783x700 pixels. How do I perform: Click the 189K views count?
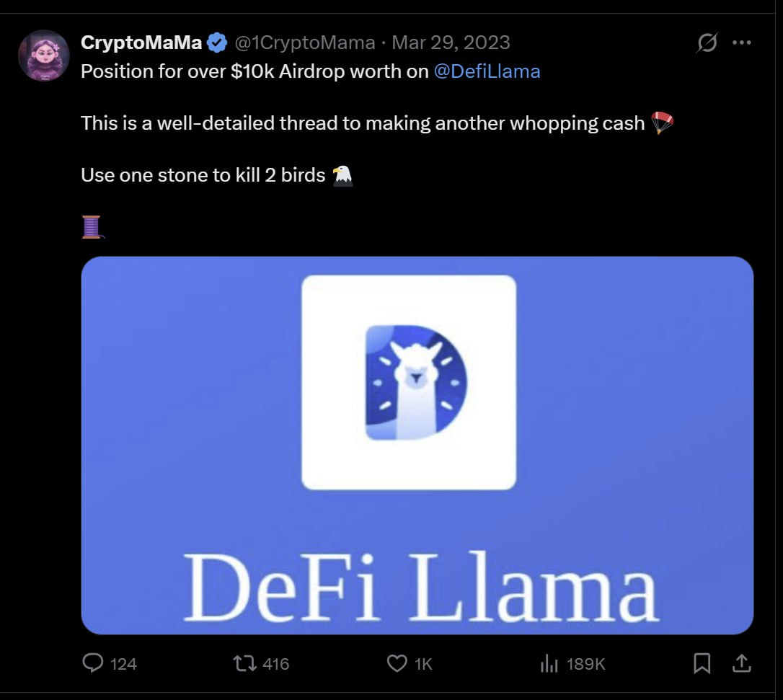[x=585, y=664]
